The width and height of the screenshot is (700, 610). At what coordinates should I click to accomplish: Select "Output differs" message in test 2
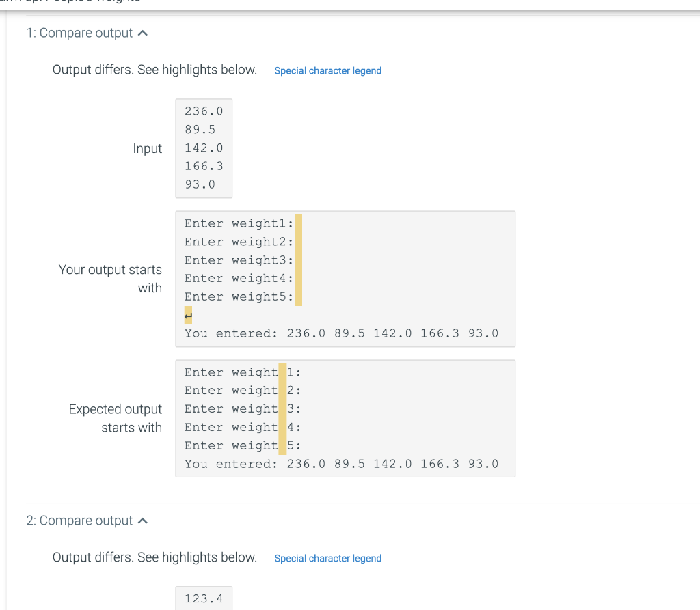154,557
